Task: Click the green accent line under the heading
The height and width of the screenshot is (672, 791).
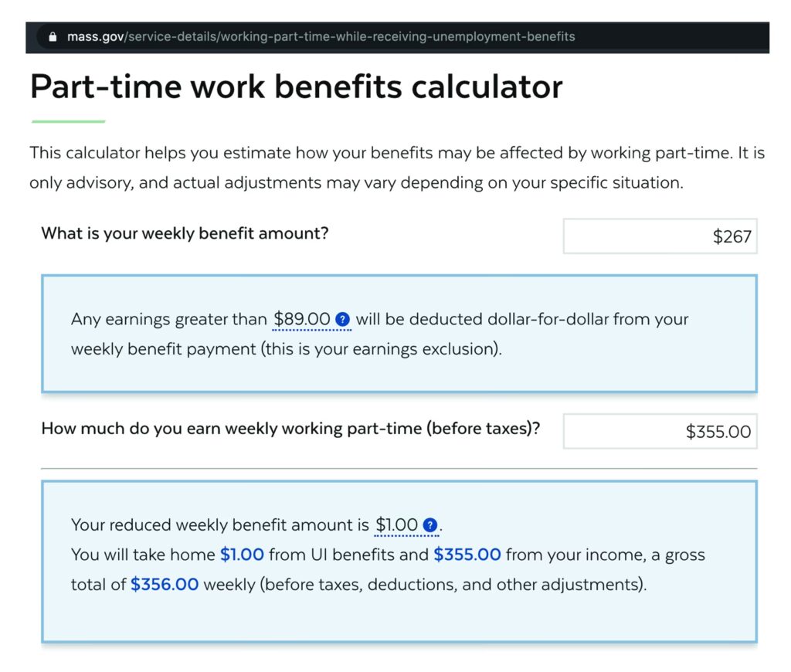Action: point(68,121)
